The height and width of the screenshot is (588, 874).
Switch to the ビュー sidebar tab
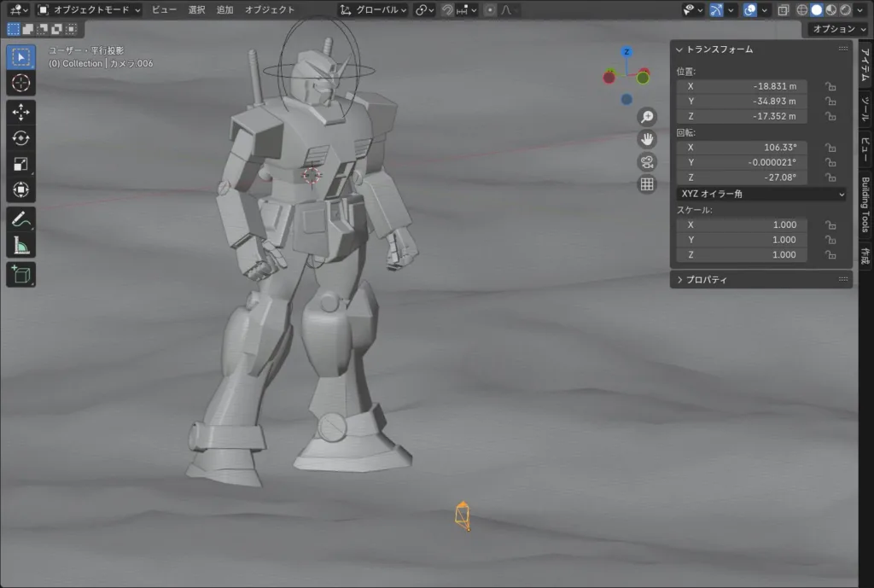point(865,149)
